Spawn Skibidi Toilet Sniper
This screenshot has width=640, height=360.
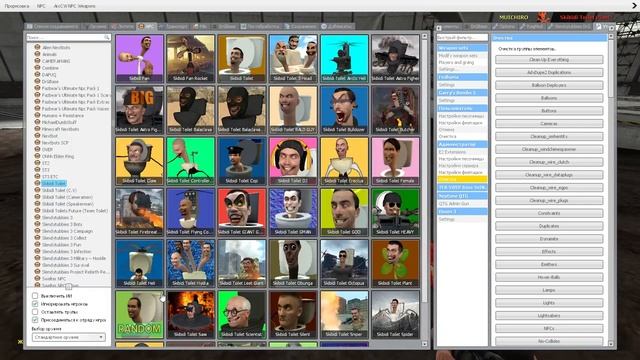(344, 315)
